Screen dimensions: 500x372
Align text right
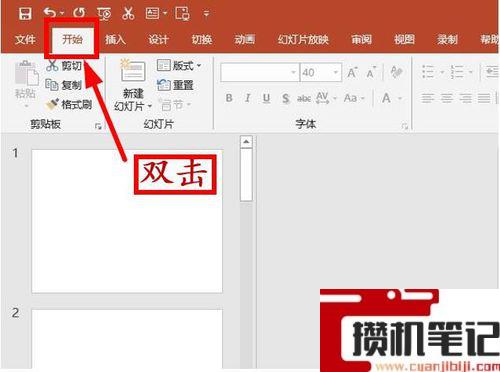[465, 98]
